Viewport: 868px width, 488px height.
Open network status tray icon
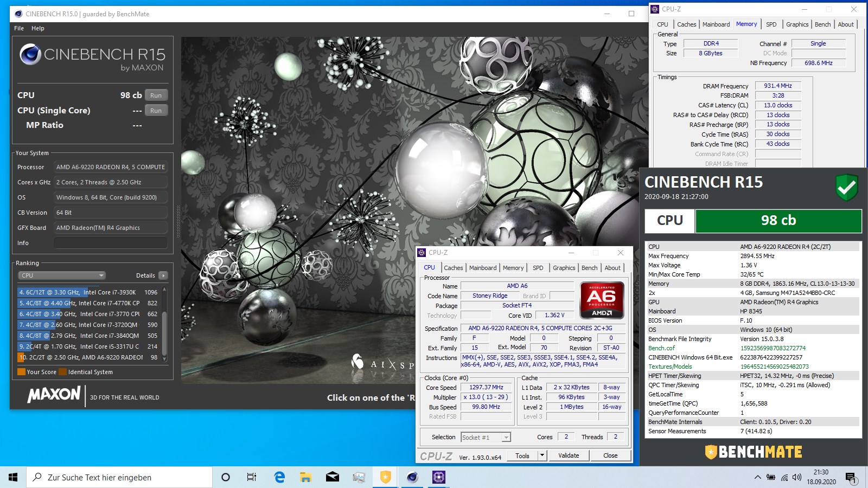784,477
